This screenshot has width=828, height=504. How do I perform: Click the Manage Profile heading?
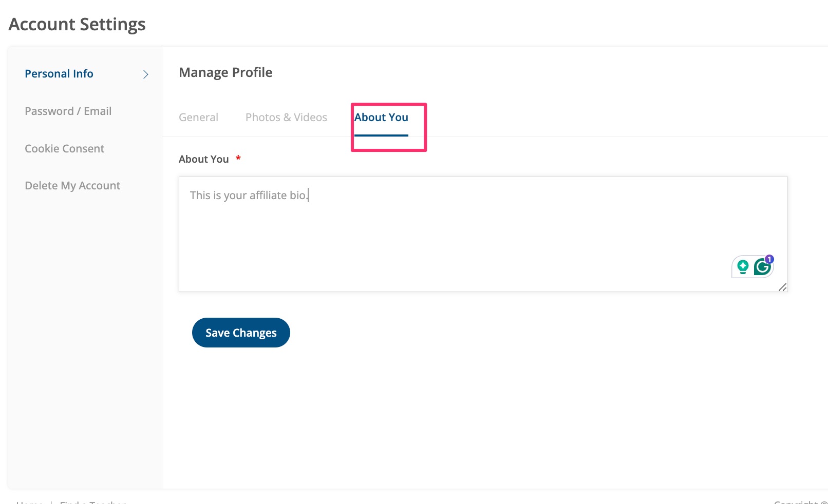click(225, 72)
